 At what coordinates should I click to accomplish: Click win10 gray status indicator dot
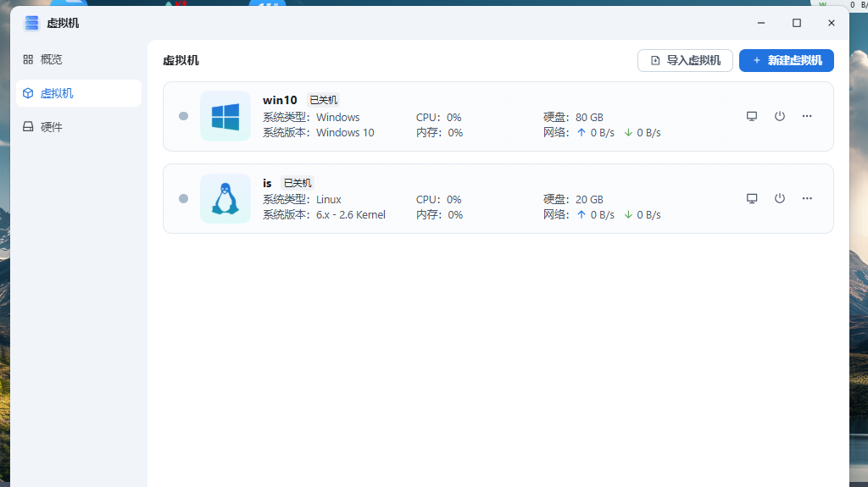pos(183,116)
